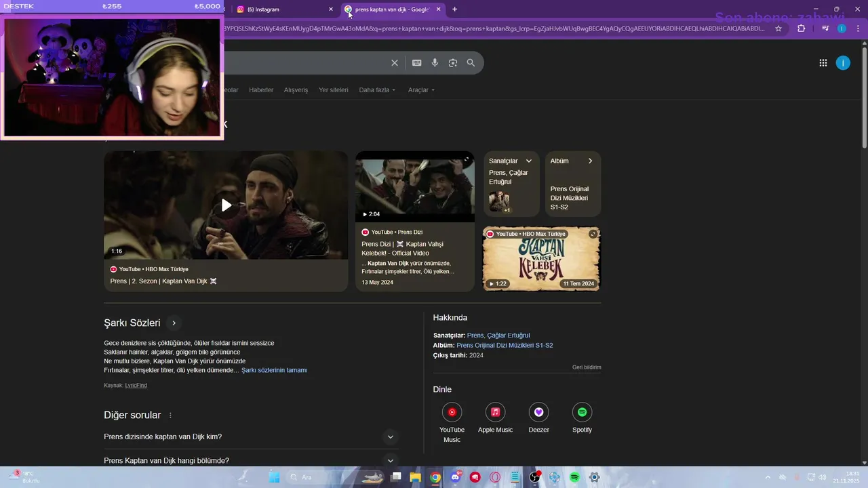Open the Sanatçılar artist photo thumbnail
This screenshot has width=868, height=488.
(x=499, y=202)
